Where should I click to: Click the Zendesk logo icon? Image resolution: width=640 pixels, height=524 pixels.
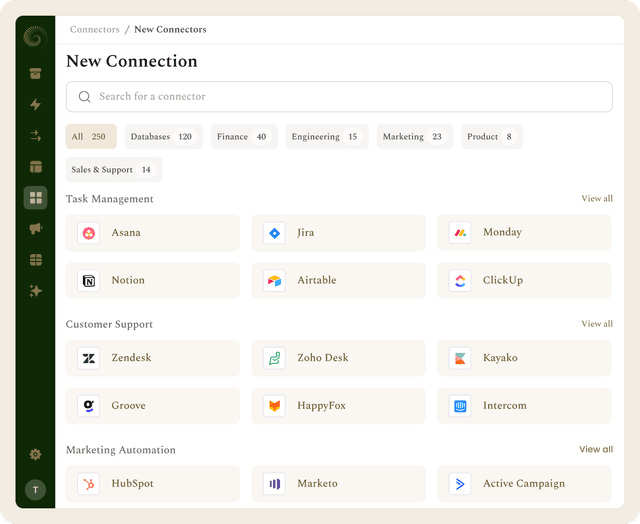[x=89, y=358]
